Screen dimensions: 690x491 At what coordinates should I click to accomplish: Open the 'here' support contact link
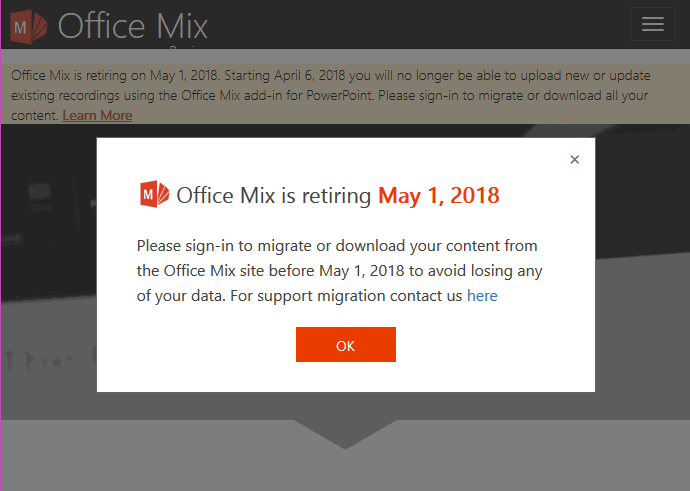point(482,296)
